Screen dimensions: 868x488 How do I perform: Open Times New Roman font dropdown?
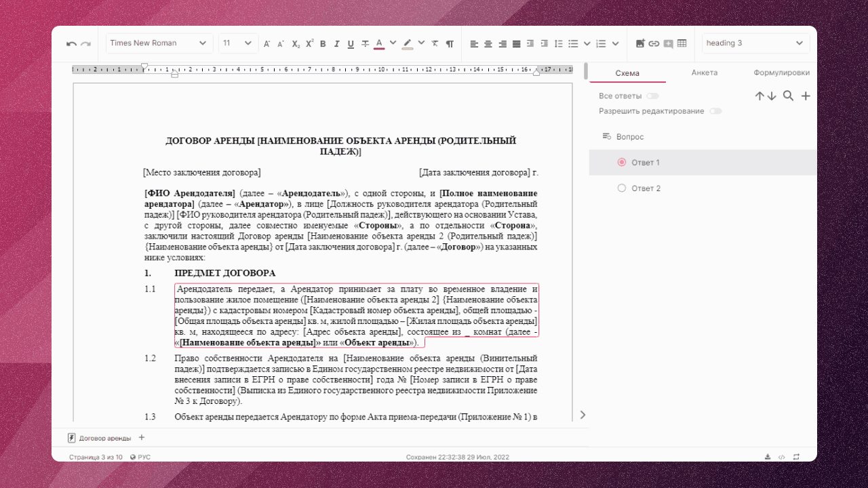(159, 43)
